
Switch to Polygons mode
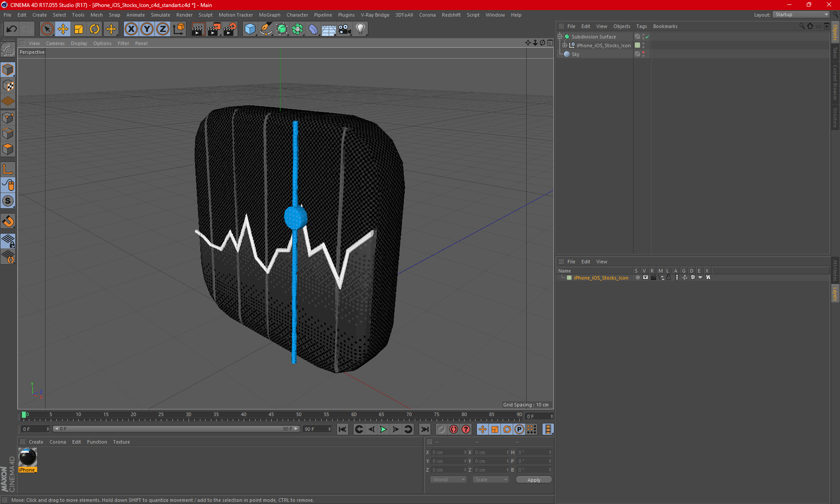pyautogui.click(x=8, y=149)
